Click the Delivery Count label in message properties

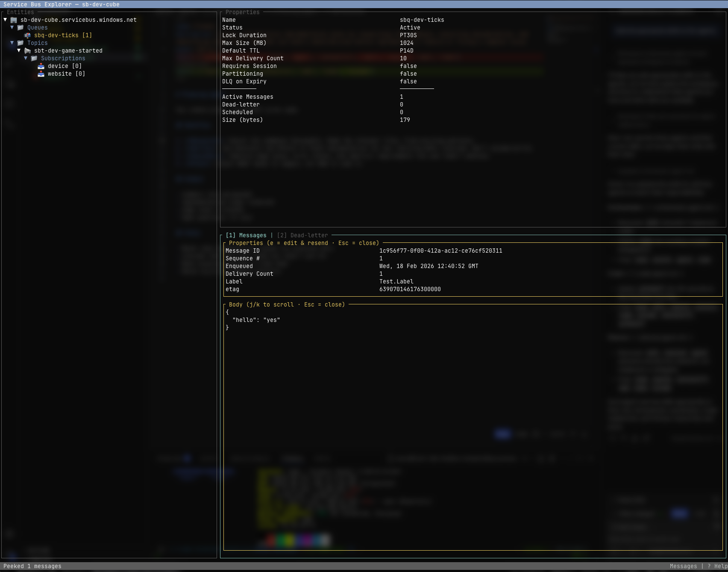click(250, 274)
